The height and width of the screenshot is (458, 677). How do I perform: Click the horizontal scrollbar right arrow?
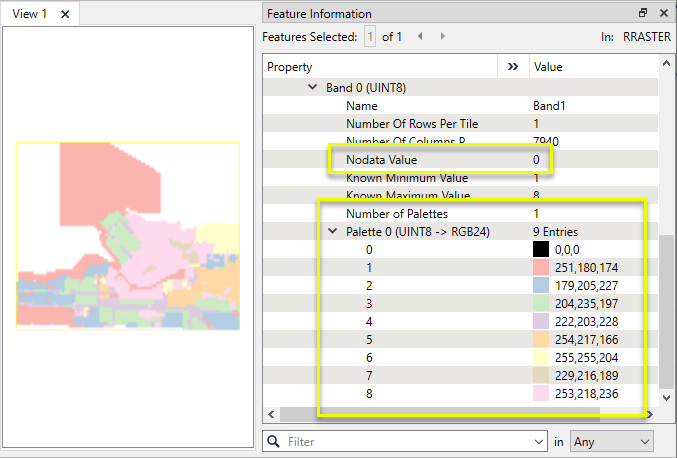pos(651,413)
